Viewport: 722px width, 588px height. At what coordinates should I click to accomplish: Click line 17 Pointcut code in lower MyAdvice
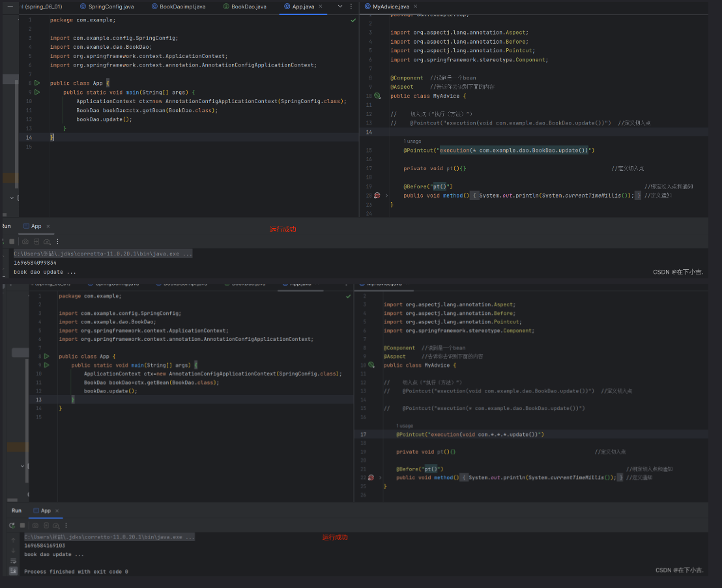click(470, 435)
